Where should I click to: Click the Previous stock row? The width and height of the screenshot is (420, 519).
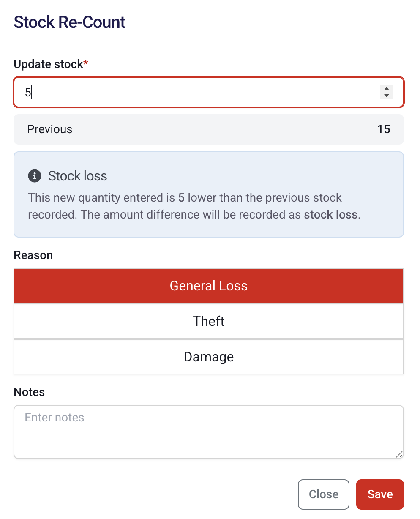point(209,129)
